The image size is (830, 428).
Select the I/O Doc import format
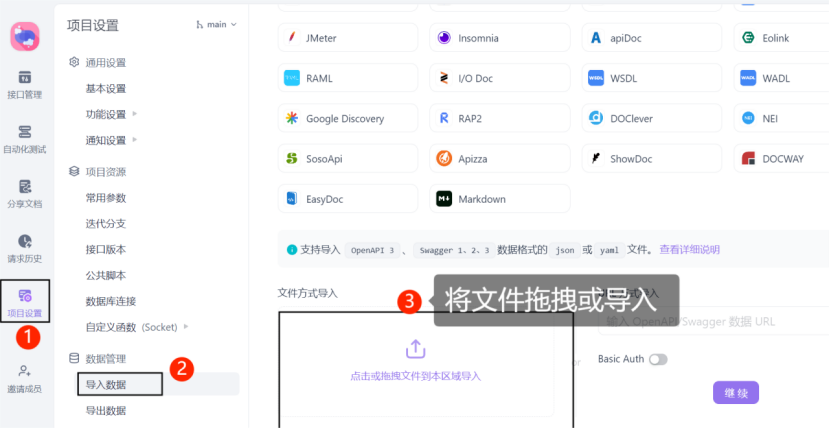click(x=500, y=78)
